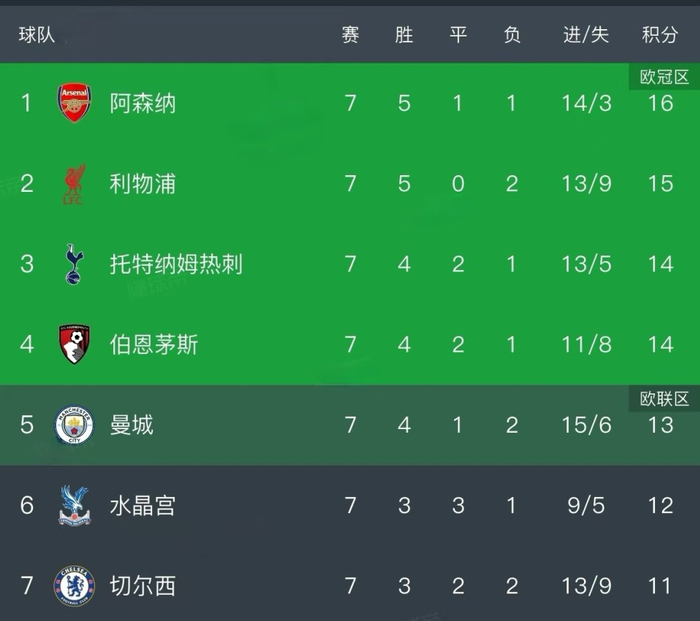Screen dimensions: 700x621
Task: Click the 球队 column header
Action: (37, 35)
